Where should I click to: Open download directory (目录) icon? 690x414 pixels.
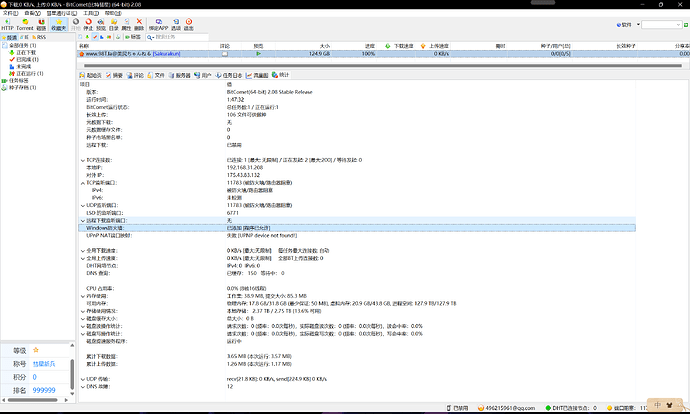pos(114,24)
